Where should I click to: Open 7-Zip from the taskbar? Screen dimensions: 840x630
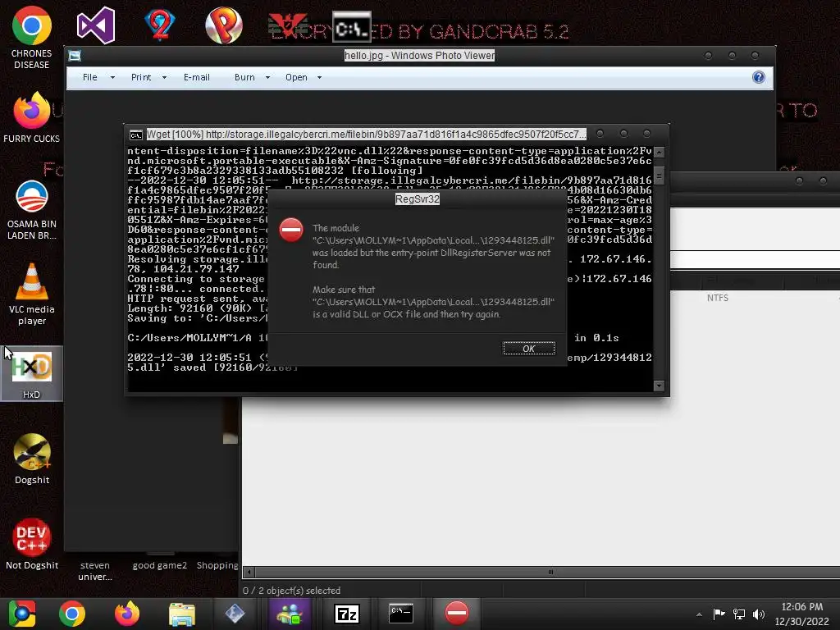coord(347,614)
